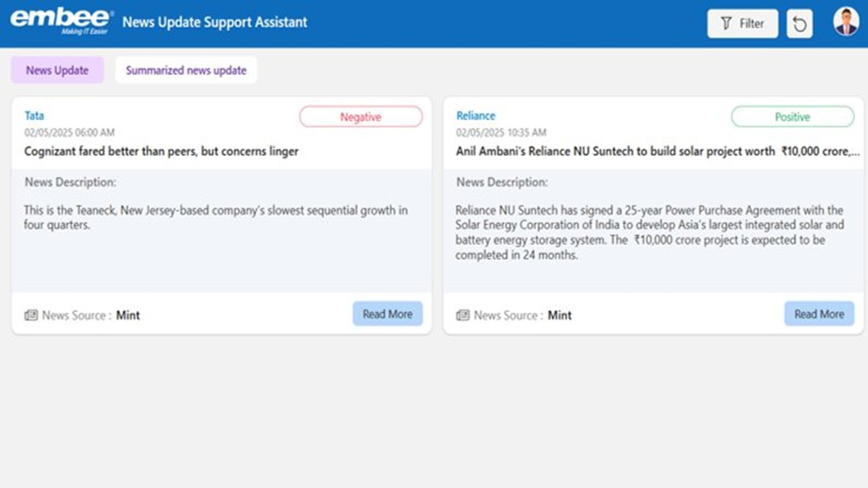Screen dimensions: 868x488
Task: Click Read More on Tata card
Action: pos(387,314)
